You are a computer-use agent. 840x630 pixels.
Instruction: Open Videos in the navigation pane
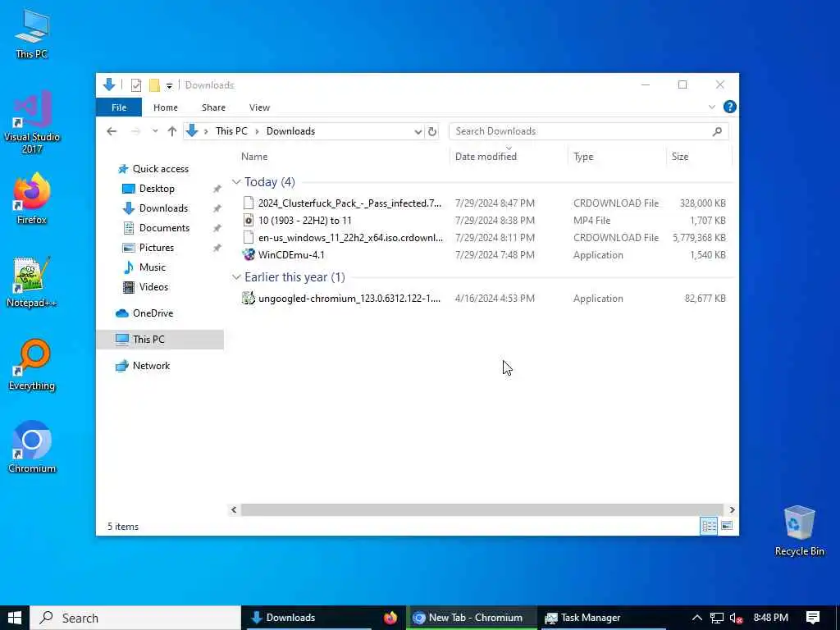tap(153, 287)
